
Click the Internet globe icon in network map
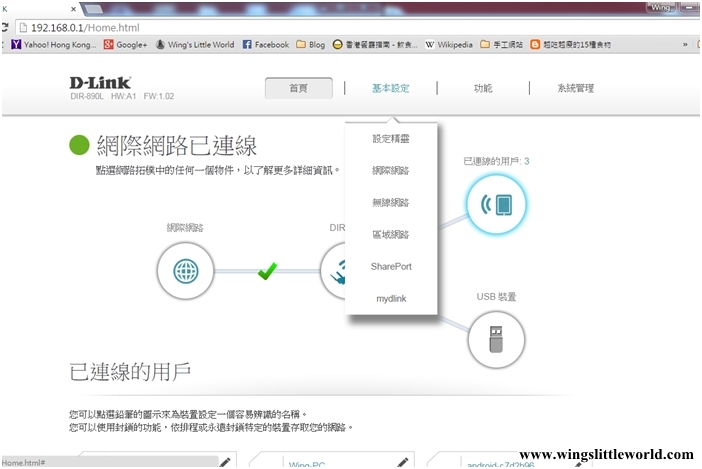pos(186,270)
